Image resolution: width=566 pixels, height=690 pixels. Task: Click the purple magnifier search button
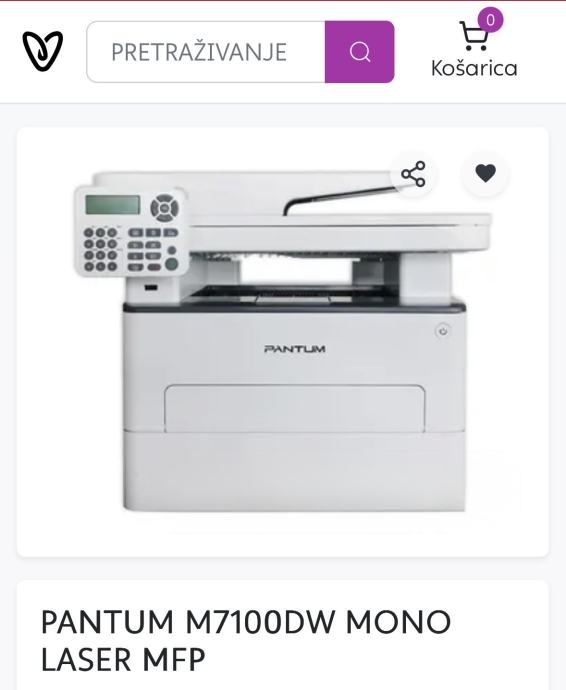tap(360, 52)
